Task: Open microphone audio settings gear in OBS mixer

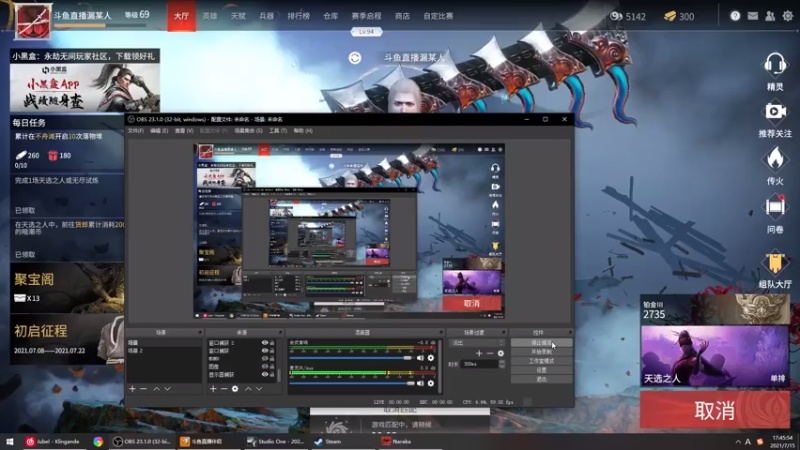Action: 431,383
